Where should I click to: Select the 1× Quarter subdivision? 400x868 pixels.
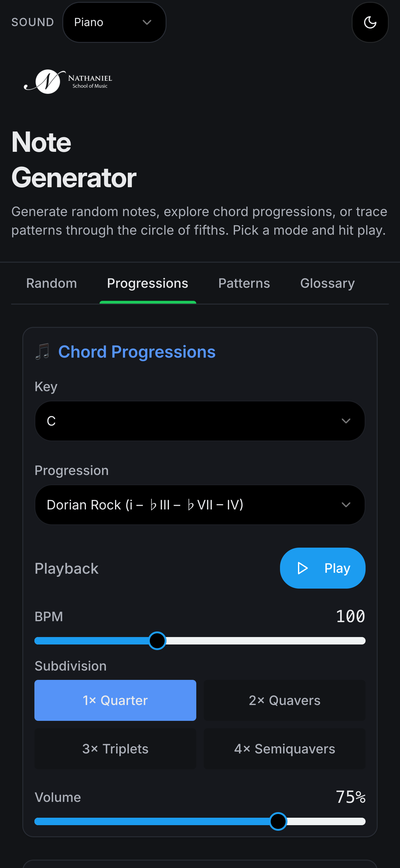[115, 700]
